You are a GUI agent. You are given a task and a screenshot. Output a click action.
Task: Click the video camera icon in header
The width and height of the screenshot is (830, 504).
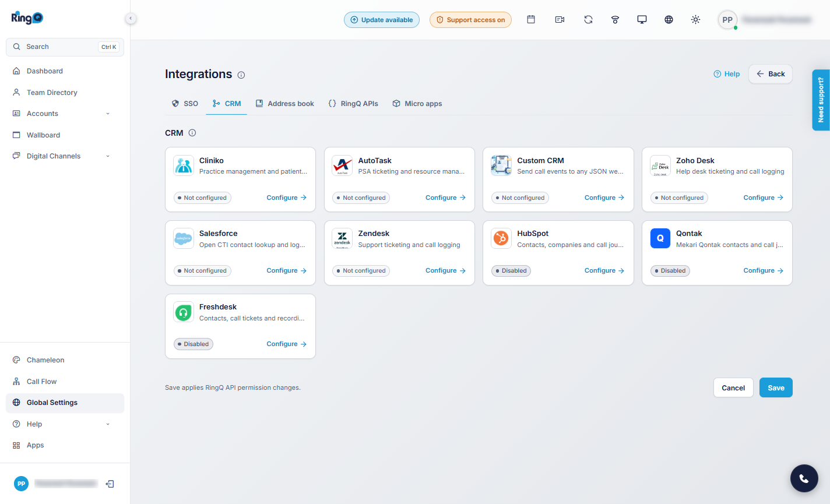pos(560,20)
